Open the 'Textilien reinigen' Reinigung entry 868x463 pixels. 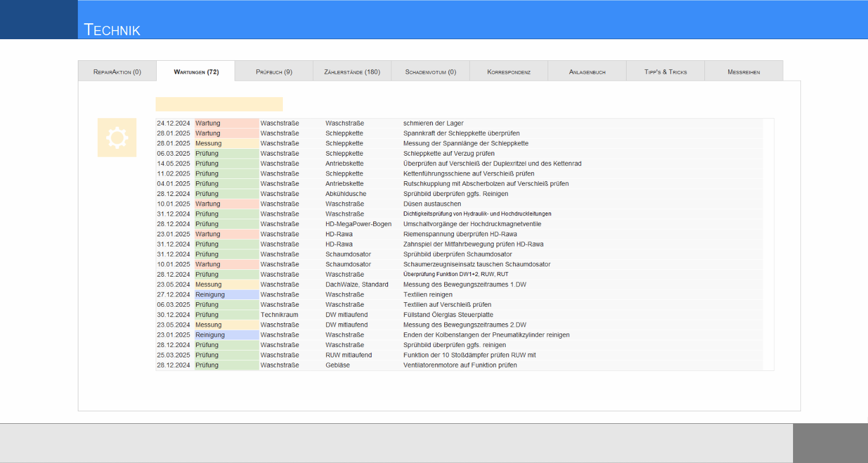tap(460, 294)
